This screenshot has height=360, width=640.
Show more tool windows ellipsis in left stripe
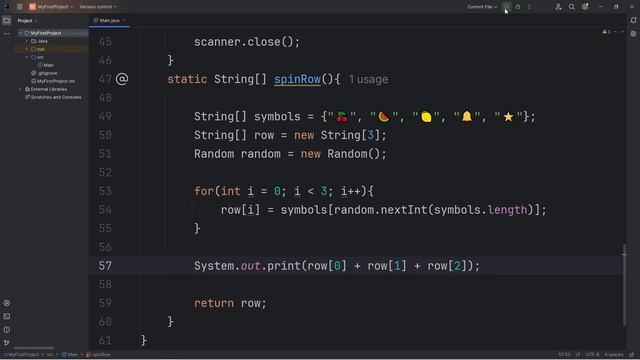click(7, 33)
